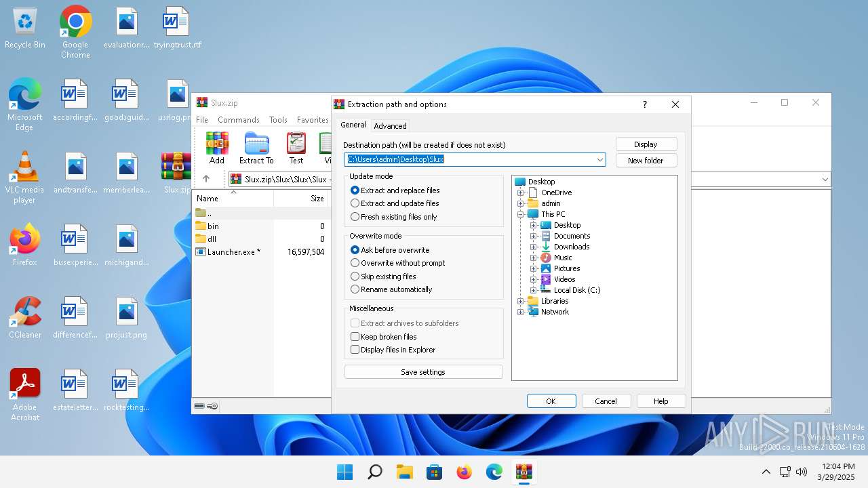Open the Recycle Bin desktop icon

[x=25, y=29]
